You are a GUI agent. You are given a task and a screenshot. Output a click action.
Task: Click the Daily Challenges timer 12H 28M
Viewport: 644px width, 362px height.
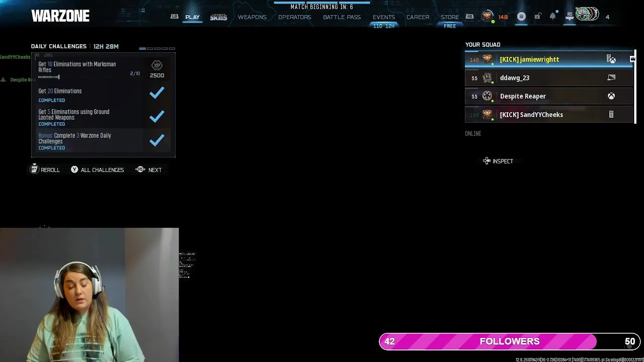106,46
